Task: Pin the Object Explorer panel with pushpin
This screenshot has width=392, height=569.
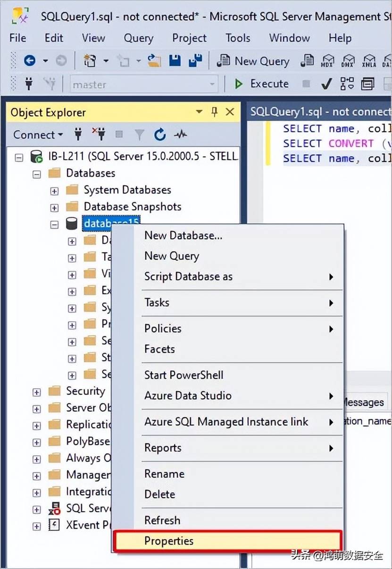Action: point(214,112)
